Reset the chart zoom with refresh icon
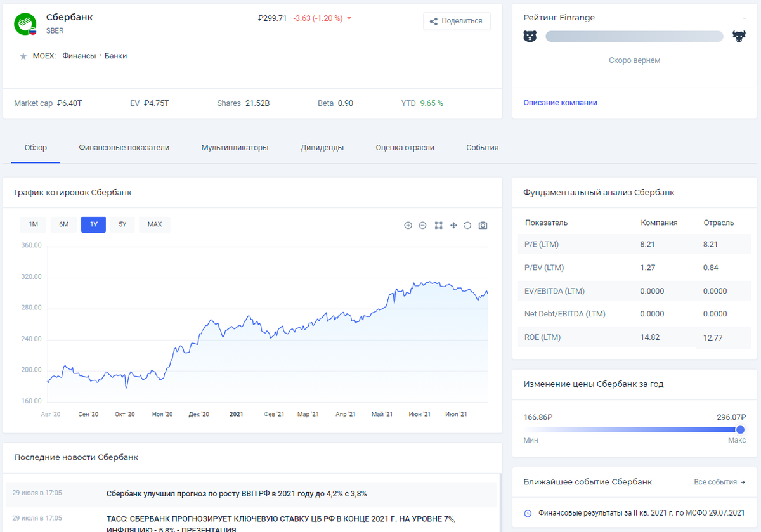Image resolution: width=761 pixels, height=532 pixels. coord(467,225)
